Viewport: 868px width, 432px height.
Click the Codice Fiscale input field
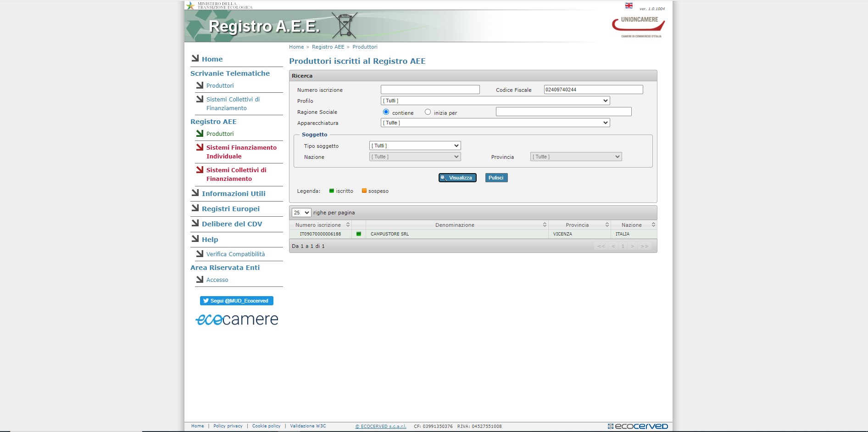pyautogui.click(x=593, y=90)
